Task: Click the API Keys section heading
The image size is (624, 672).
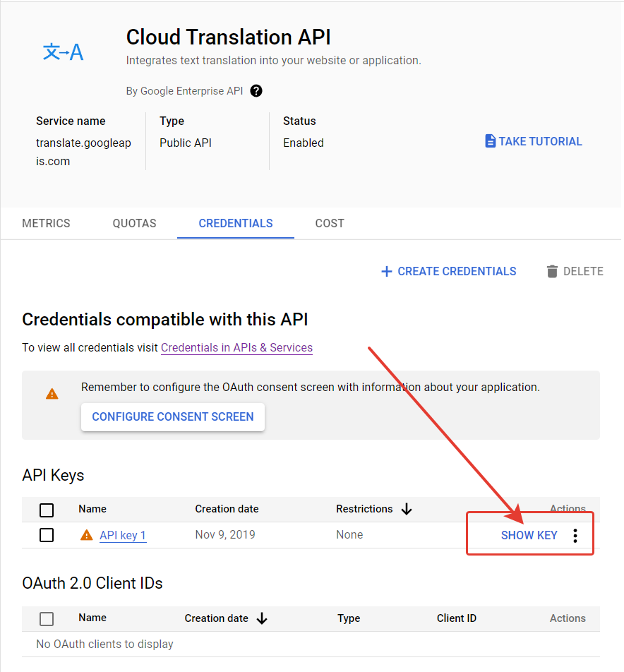Action: tap(53, 475)
